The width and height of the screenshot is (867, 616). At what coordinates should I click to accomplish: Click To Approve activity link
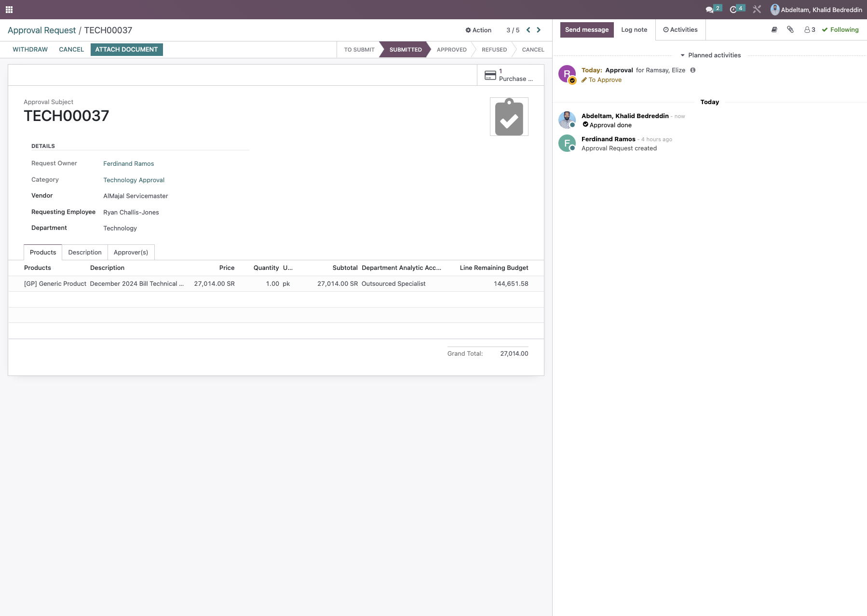(x=601, y=80)
